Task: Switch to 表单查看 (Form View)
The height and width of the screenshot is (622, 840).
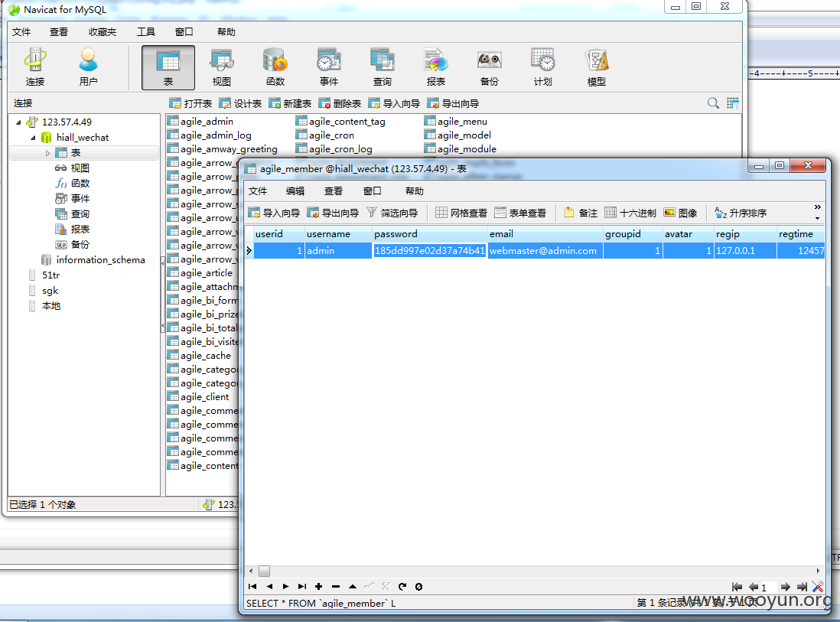Action: (x=520, y=213)
